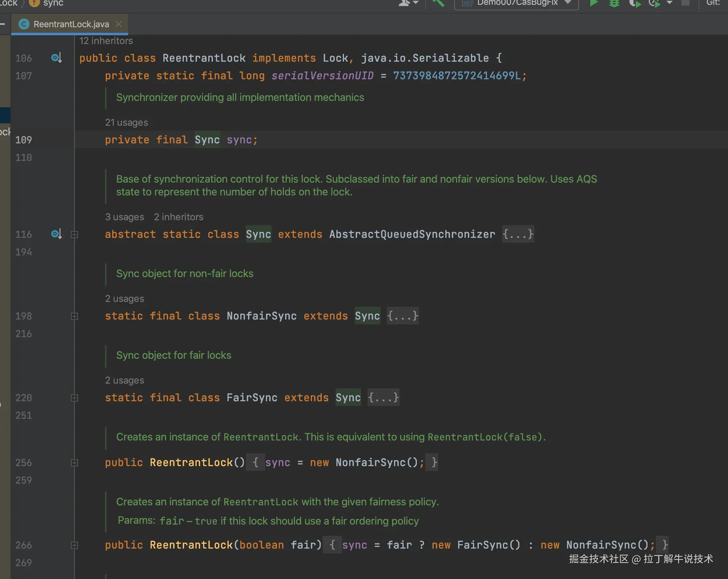The height and width of the screenshot is (579, 728).
Task: Expand the folded Sync class on line 116
Action: click(x=74, y=235)
